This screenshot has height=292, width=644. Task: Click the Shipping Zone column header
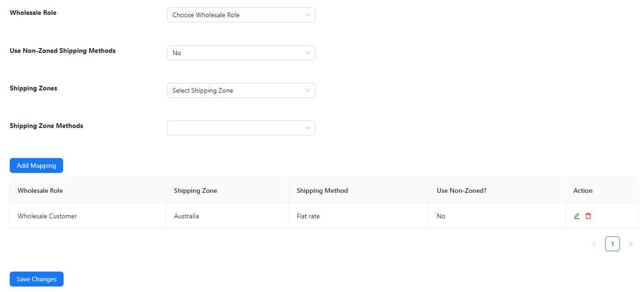tap(195, 190)
